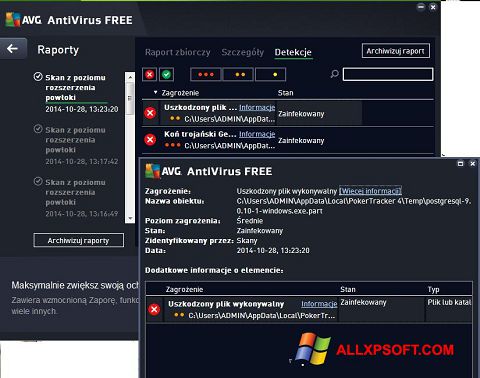Open the Więcej informacji link
The width and height of the screenshot is (480, 378).
(x=370, y=191)
